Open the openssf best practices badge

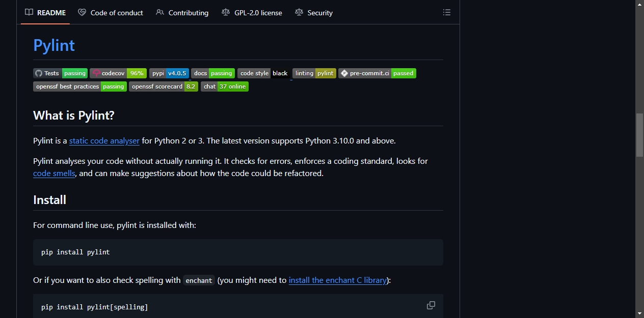(80, 86)
